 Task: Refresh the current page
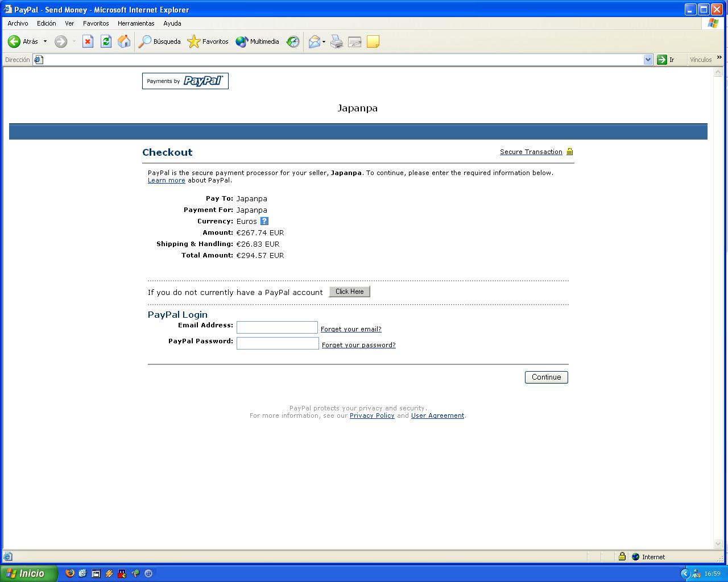tap(106, 41)
